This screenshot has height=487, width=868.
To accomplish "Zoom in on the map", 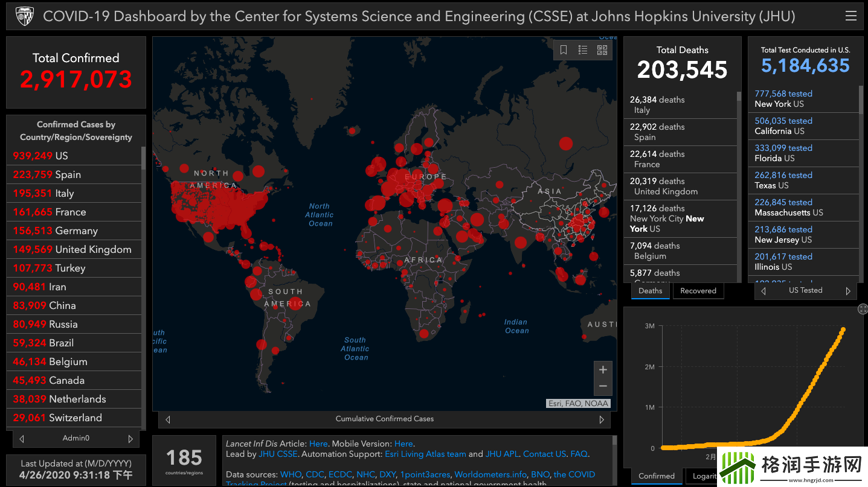I will 602,369.
